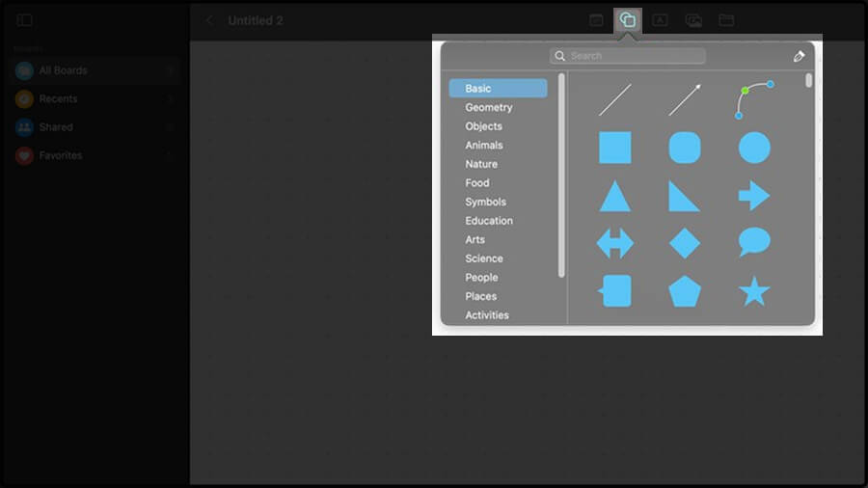
Task: Choose the speech bubble shape
Action: coord(753,242)
